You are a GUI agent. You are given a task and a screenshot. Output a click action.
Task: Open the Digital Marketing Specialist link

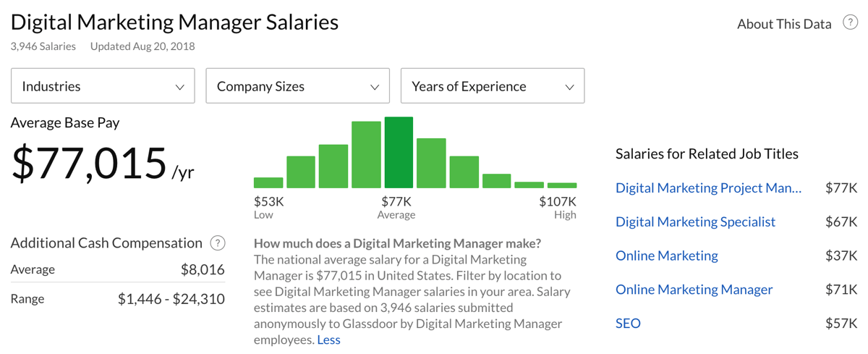[695, 222]
